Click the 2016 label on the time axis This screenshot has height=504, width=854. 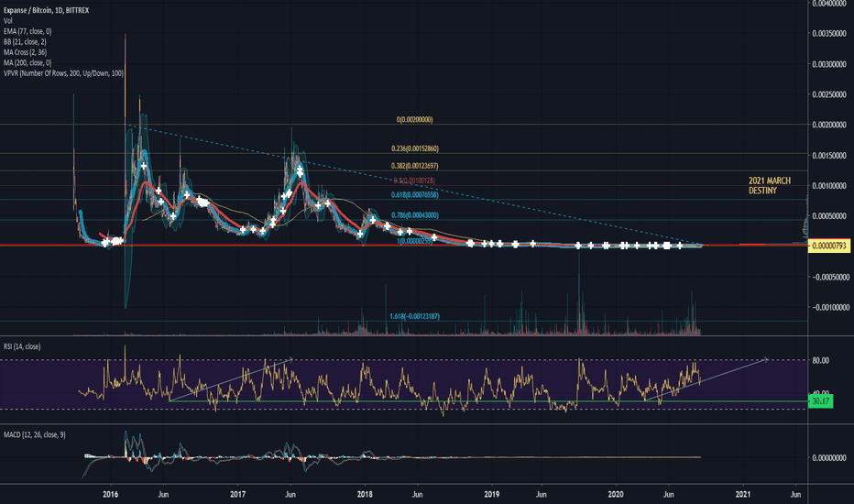[111, 495]
